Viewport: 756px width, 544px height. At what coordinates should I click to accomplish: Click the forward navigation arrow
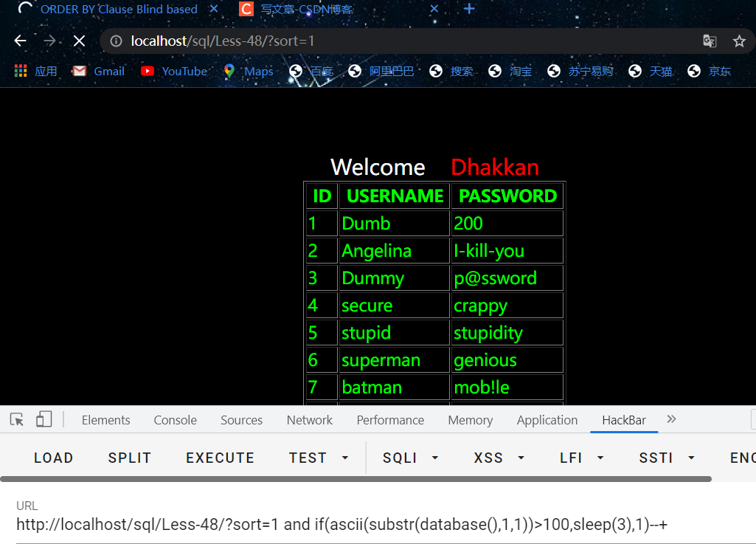(x=49, y=41)
